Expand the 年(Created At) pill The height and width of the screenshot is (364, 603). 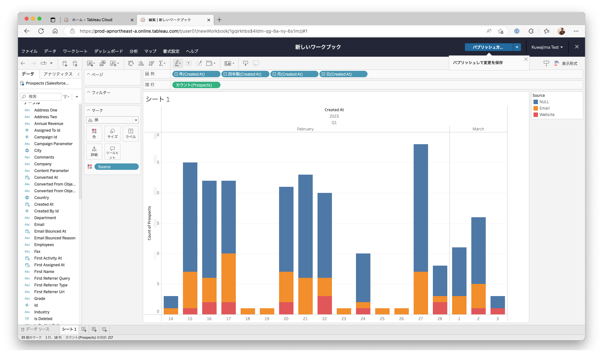176,74
